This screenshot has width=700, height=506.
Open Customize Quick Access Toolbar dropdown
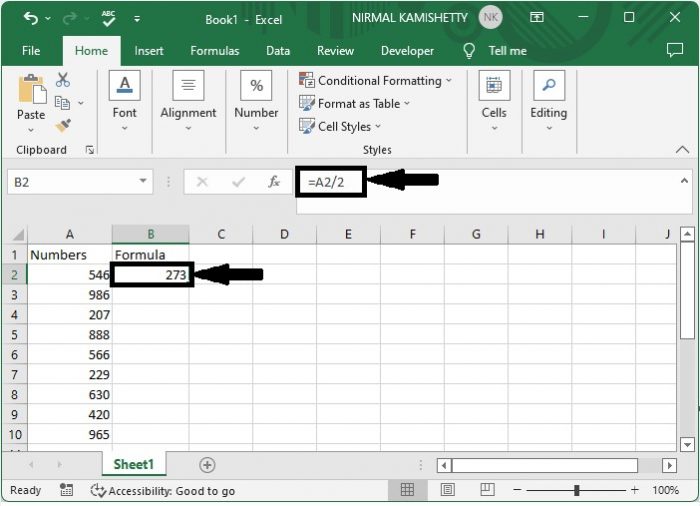coord(137,19)
